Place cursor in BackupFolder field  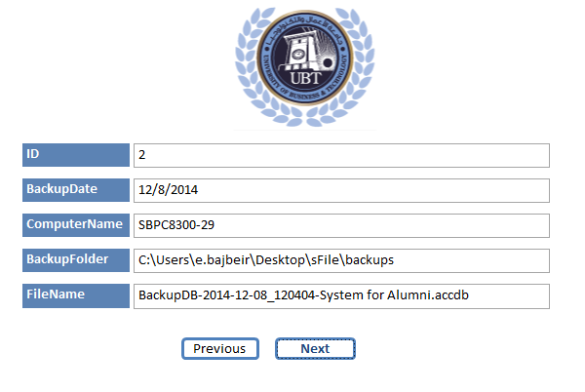341,260
